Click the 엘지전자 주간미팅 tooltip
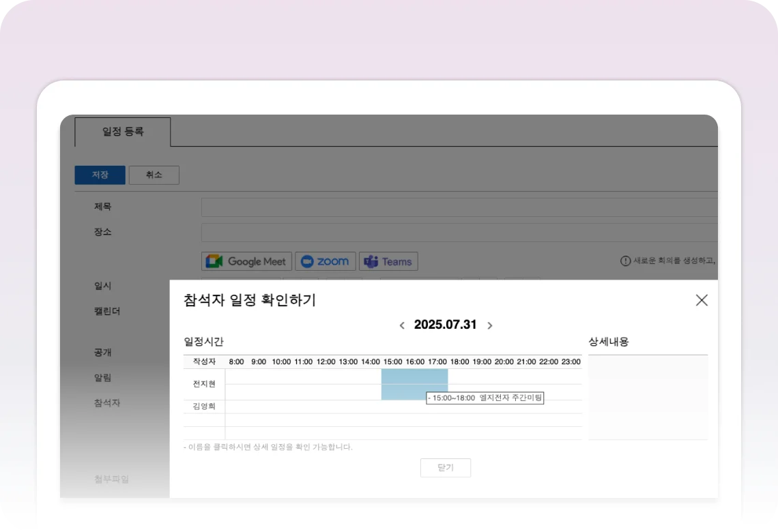778x532 pixels. [x=485, y=398]
